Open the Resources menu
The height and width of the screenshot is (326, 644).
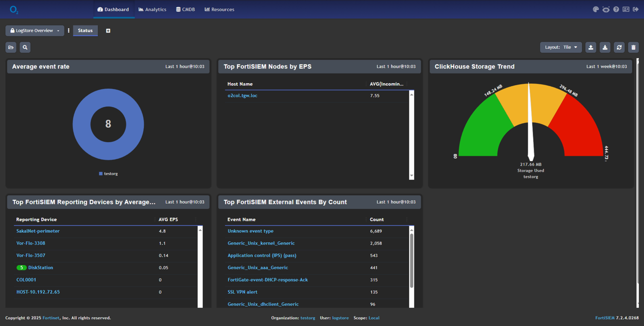(220, 9)
